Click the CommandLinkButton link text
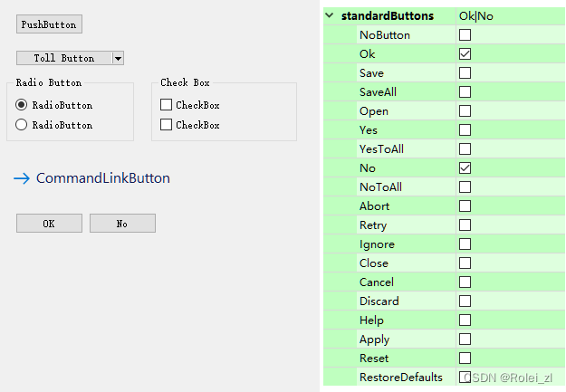Screen dimensions: 566x392 point(102,178)
